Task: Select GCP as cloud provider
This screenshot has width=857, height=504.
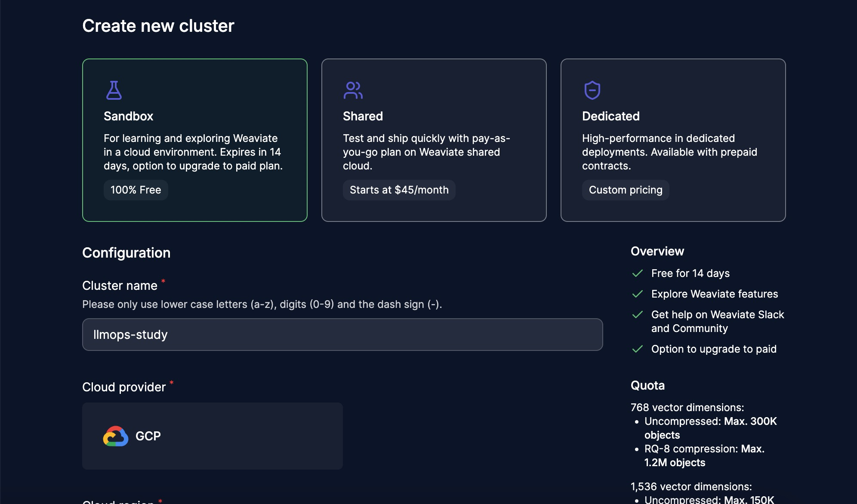Action: click(212, 436)
